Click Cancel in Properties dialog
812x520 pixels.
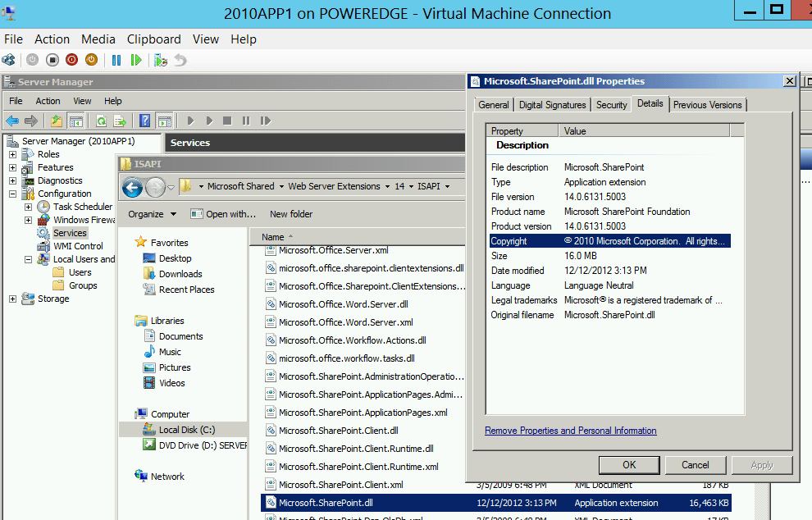pyautogui.click(x=695, y=465)
